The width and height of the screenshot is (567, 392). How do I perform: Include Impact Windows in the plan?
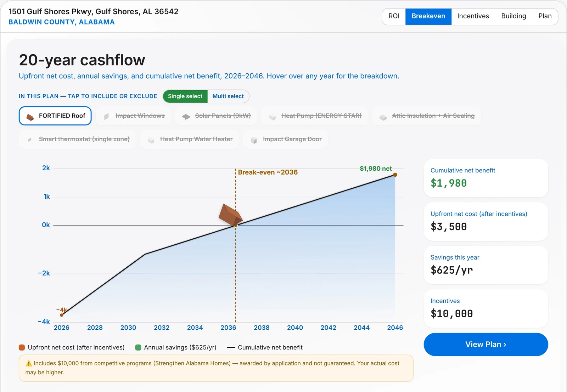click(x=134, y=116)
